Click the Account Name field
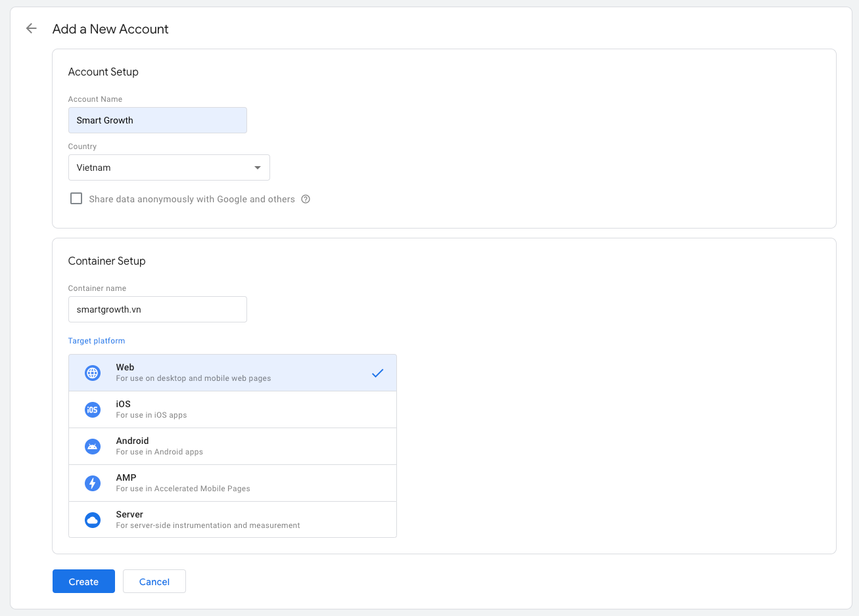The image size is (859, 616). pos(158,120)
